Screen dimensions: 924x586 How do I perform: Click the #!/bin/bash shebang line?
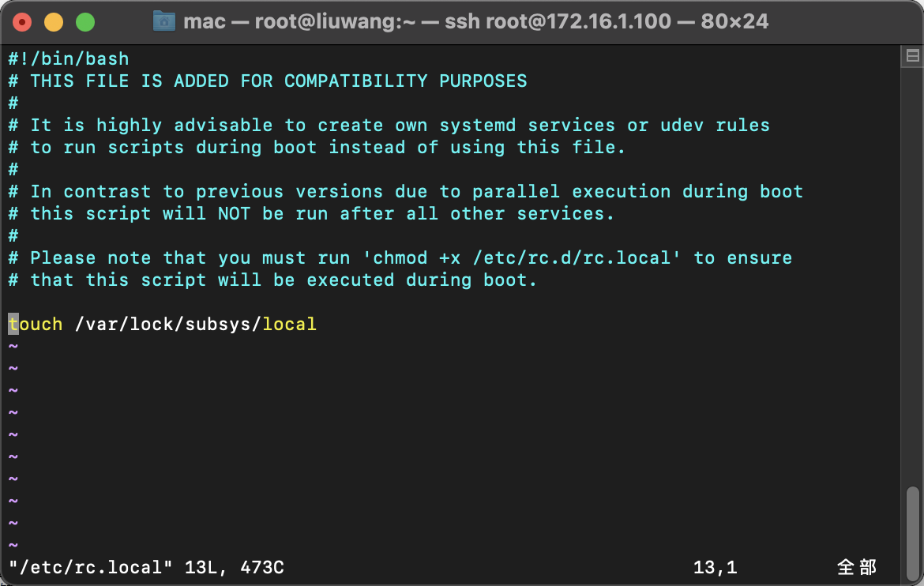click(69, 58)
